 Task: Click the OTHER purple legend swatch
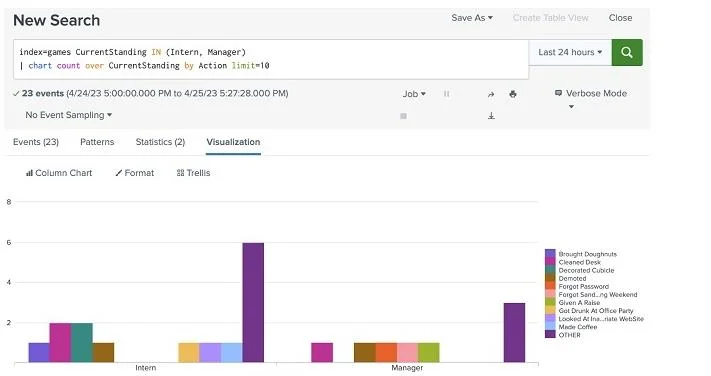pyautogui.click(x=550, y=335)
